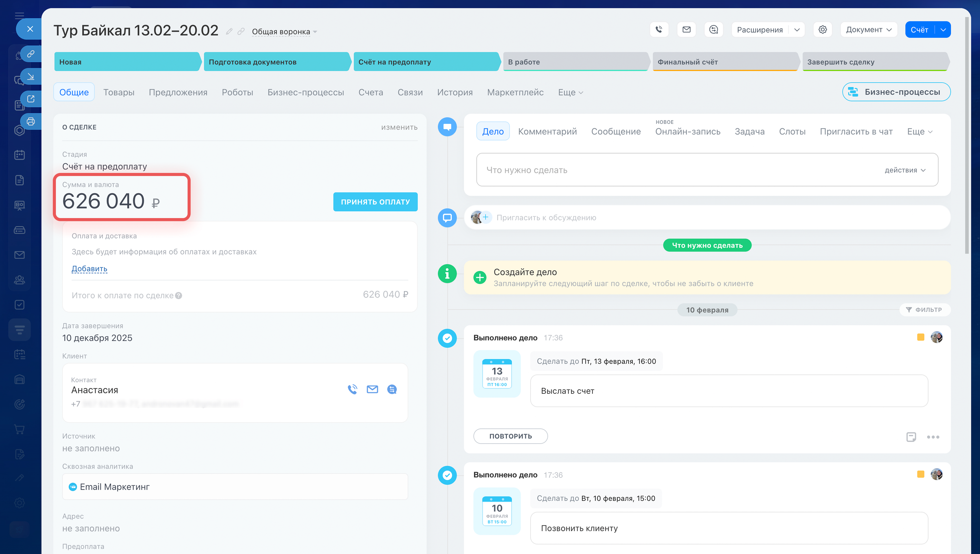Click the Добавить link in payment section
980x554 pixels.
tap(89, 269)
